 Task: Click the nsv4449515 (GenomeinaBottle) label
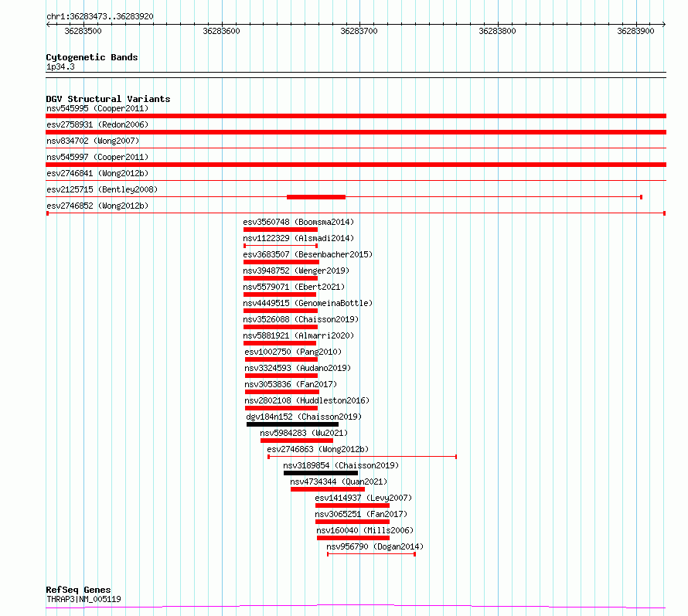click(x=308, y=303)
